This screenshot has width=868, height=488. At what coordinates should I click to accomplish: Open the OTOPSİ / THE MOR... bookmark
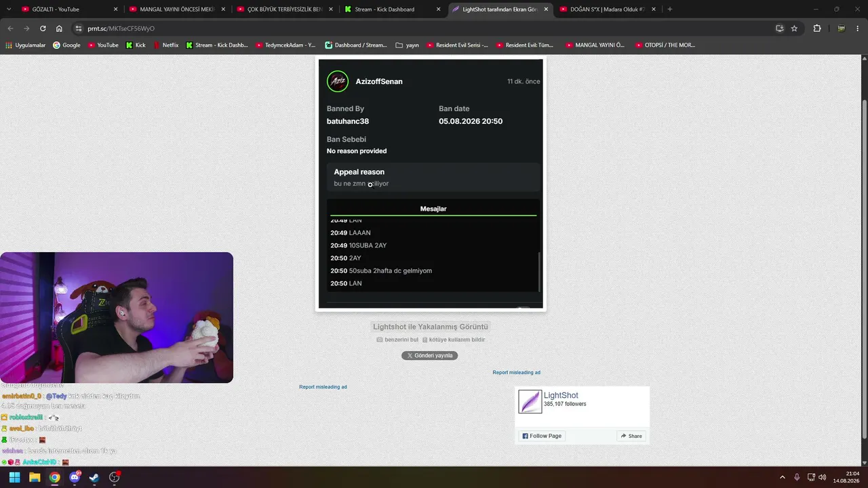pyautogui.click(x=665, y=45)
